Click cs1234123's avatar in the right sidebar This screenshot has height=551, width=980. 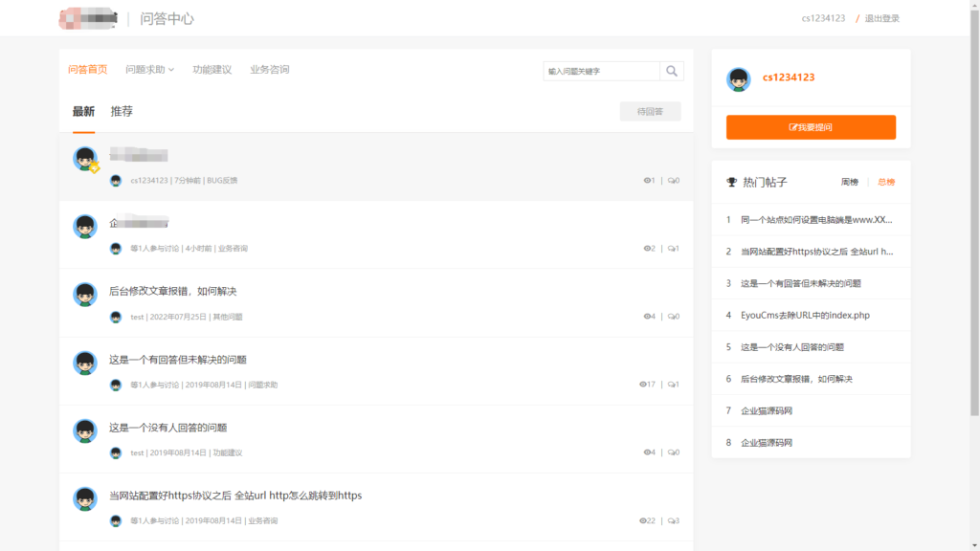[737, 77]
